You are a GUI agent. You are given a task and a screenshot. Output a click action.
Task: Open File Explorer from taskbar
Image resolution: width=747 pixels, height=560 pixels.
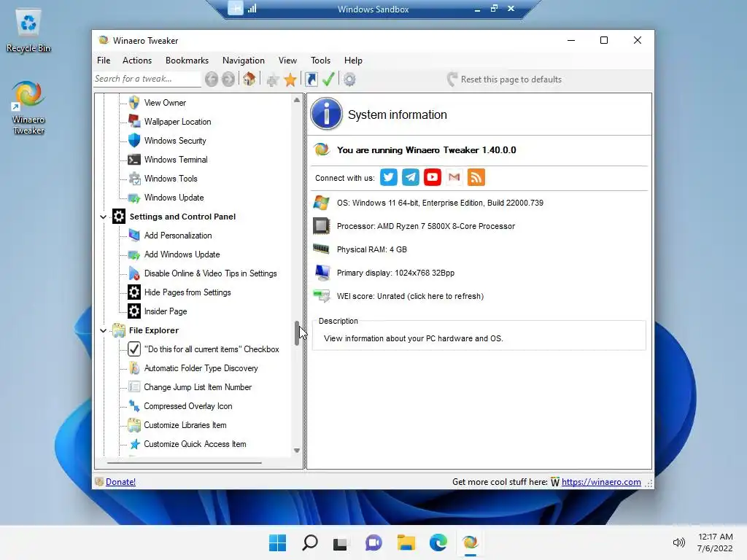tap(406, 542)
